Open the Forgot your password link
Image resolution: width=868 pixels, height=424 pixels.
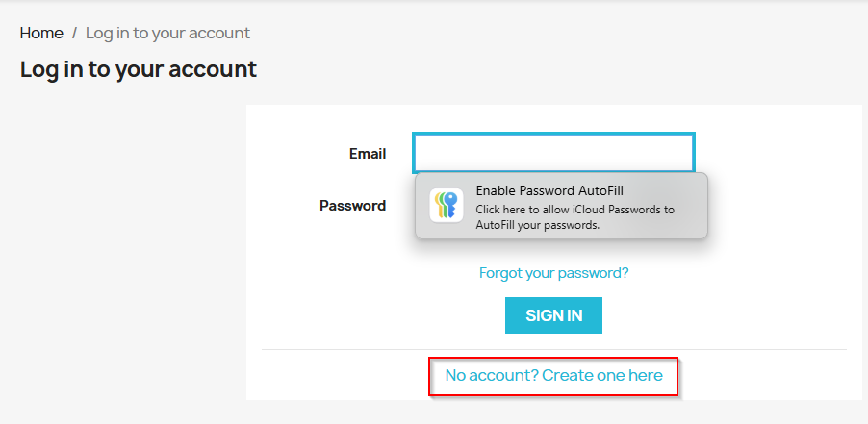click(553, 273)
